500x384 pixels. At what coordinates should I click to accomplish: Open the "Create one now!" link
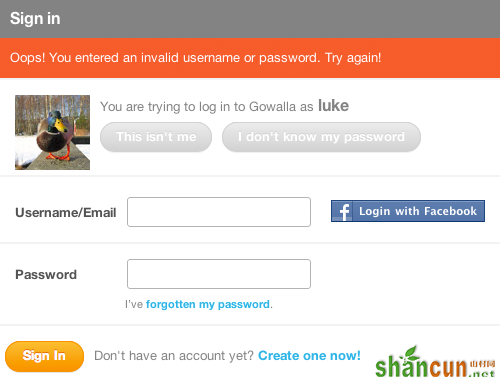pyautogui.click(x=309, y=356)
